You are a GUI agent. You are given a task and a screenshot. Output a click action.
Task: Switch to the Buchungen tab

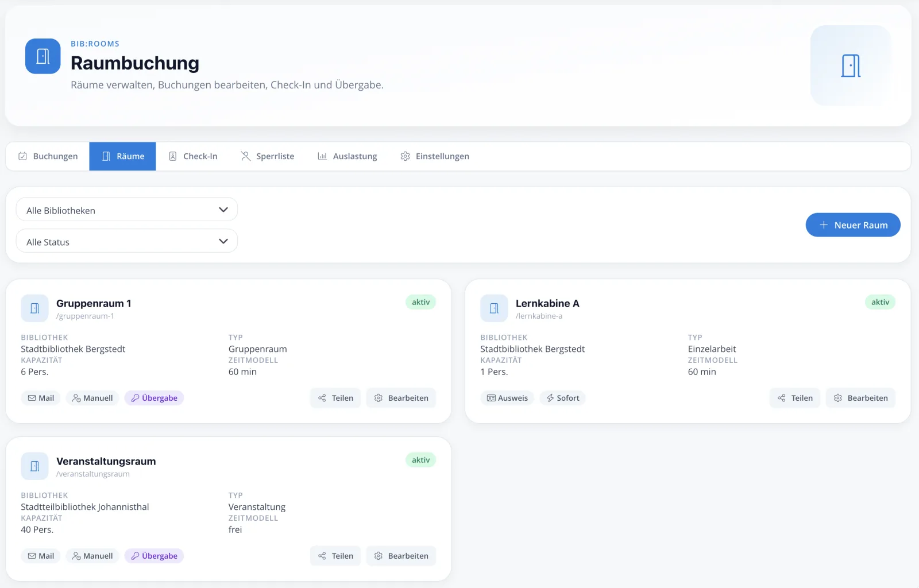point(48,156)
